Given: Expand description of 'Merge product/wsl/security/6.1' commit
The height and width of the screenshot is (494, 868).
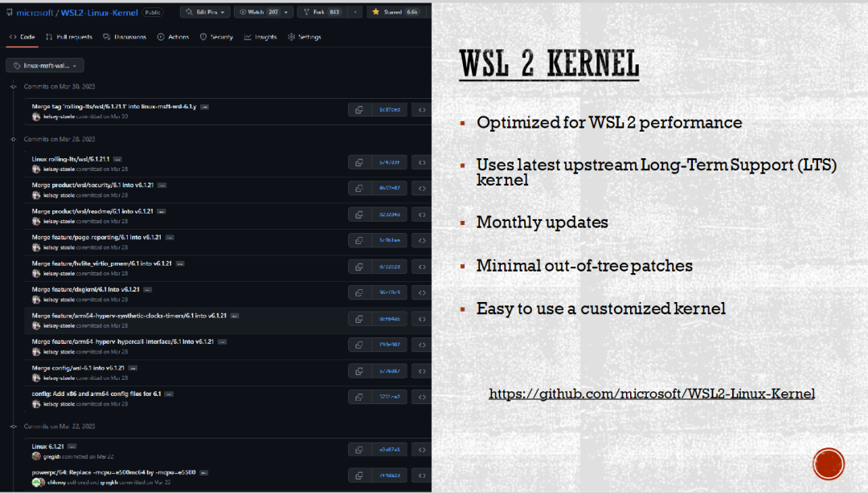Looking at the screenshot, I should (x=162, y=186).
